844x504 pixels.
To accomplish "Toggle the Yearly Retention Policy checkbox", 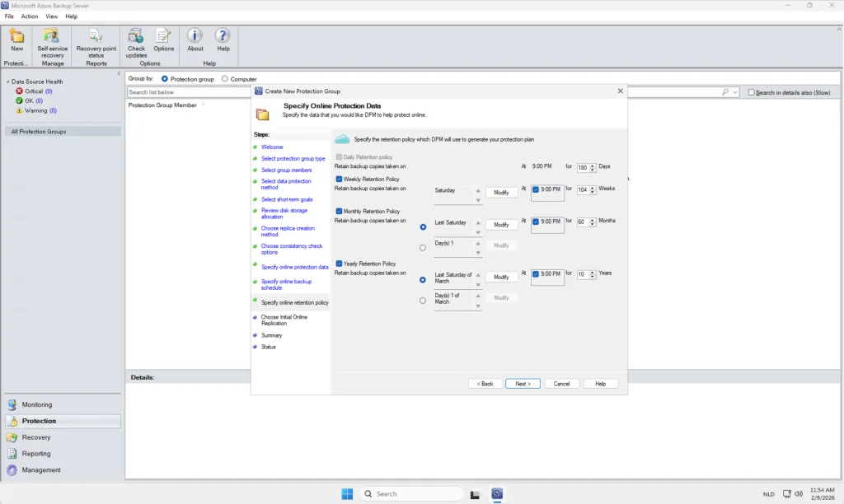I will coord(340,264).
